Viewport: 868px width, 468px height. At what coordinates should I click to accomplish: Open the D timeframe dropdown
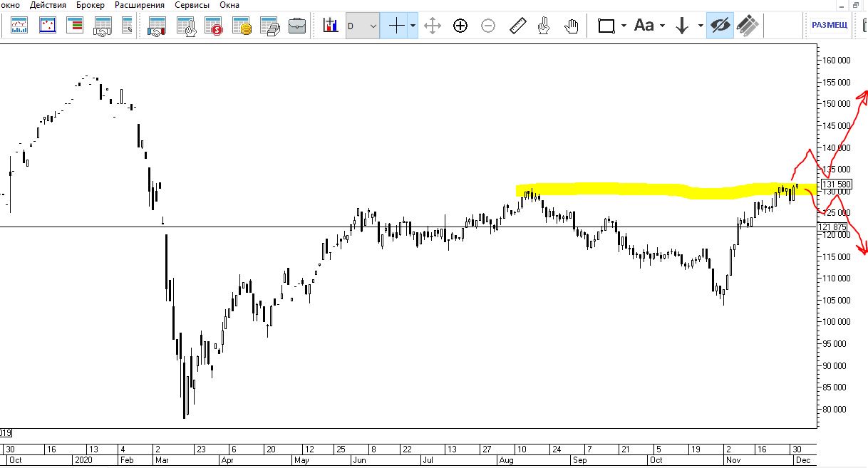point(363,26)
